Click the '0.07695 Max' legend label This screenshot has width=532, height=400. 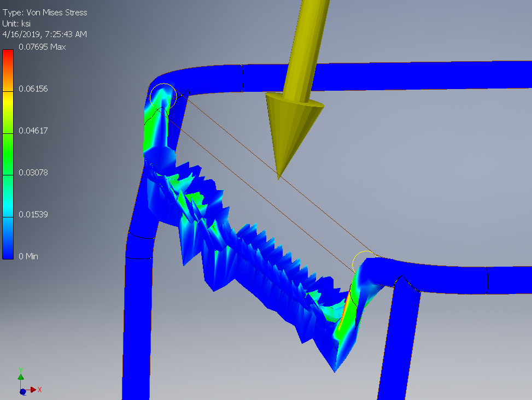pyautogui.click(x=42, y=47)
